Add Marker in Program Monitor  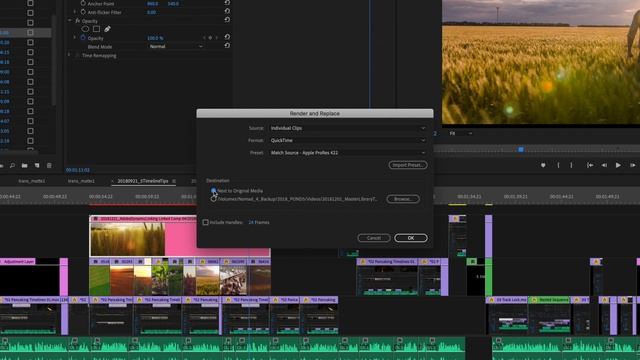[543, 165]
